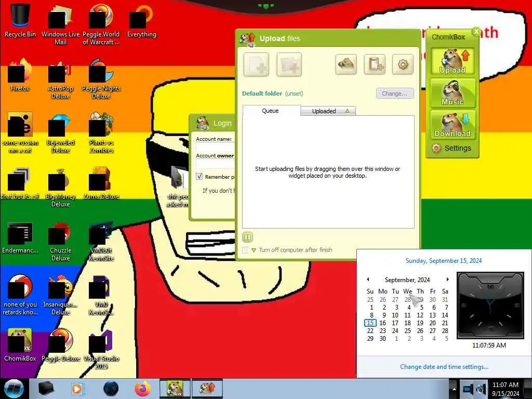Select the Everything desktop icon
532x399 pixels.
pyautogui.click(x=141, y=20)
